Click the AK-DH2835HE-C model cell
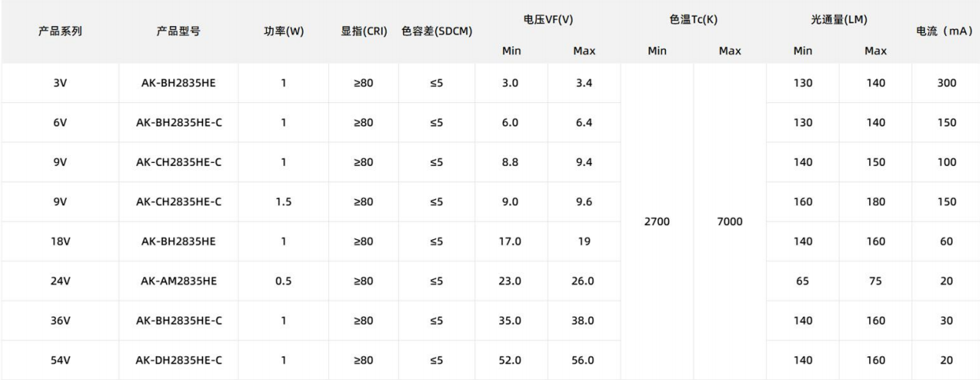Screen dimensions: 980x380 (178, 360)
